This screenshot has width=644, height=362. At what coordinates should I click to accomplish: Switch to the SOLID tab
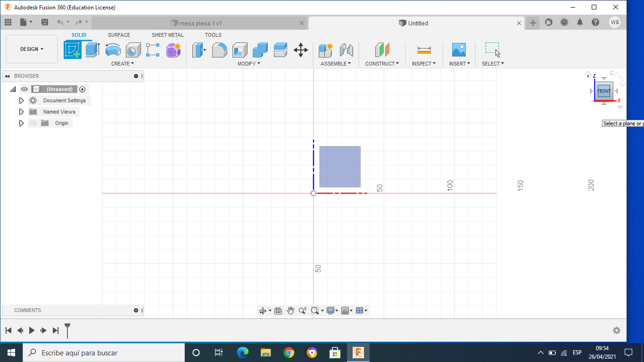79,35
